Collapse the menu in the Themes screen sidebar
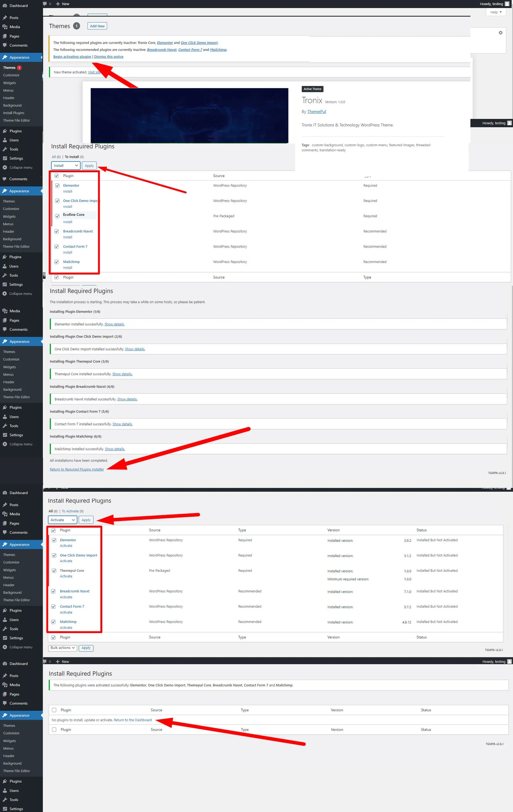This screenshot has width=513, height=812. coord(18,168)
